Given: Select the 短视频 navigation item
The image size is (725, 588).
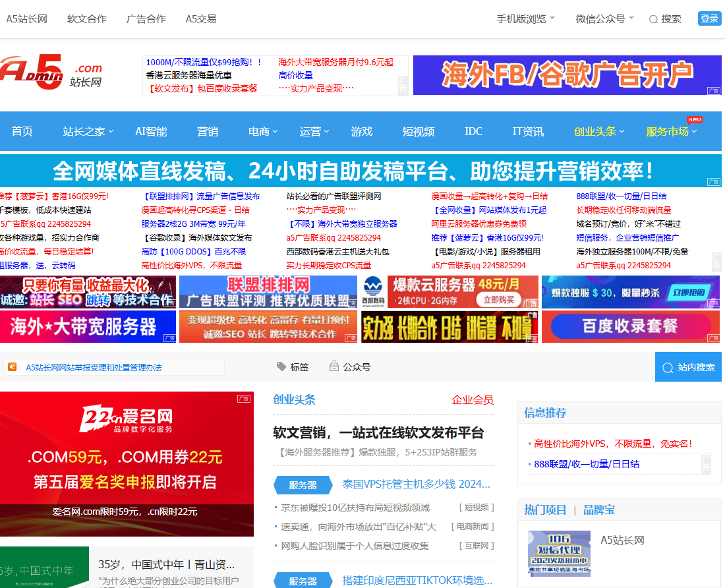Looking at the screenshot, I should click(x=419, y=131).
